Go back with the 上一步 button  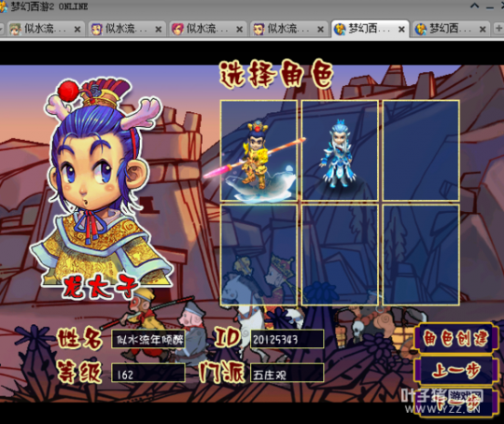click(x=455, y=371)
